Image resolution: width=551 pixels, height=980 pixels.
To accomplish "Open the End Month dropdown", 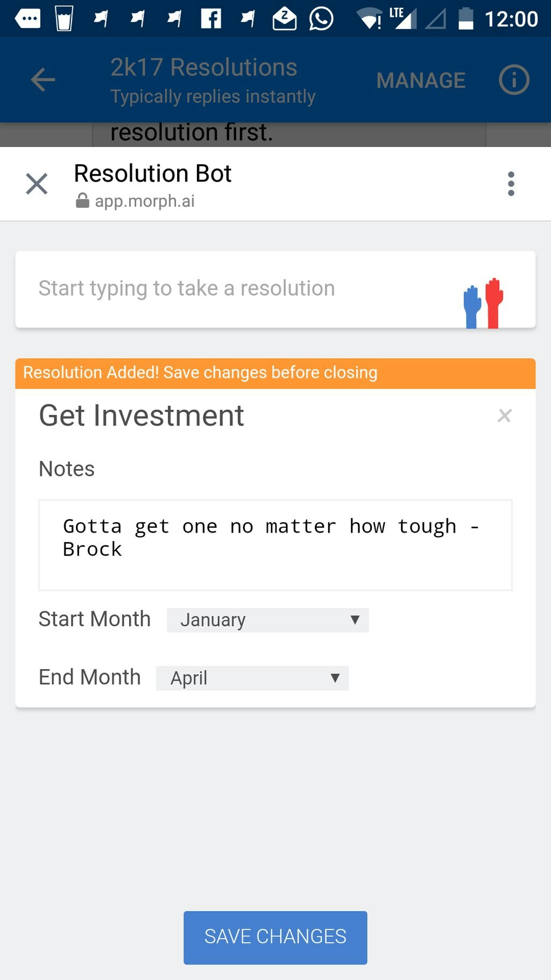I will (252, 678).
